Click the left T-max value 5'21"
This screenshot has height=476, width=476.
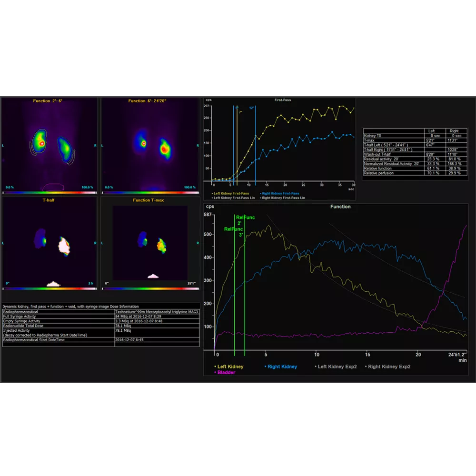(x=430, y=140)
